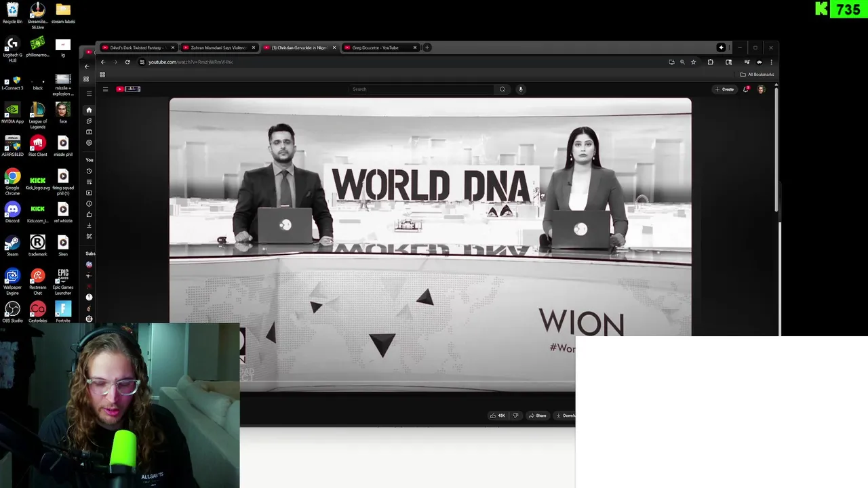The height and width of the screenshot is (488, 868).
Task: Click the Share button under video
Action: click(x=538, y=415)
